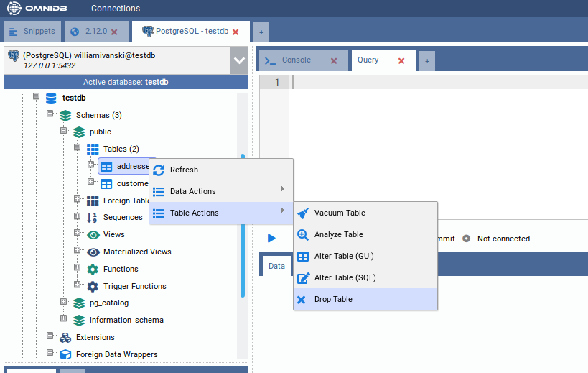The width and height of the screenshot is (588, 373).
Task: Click the Trigger Functions gear icon
Action: [93, 287]
